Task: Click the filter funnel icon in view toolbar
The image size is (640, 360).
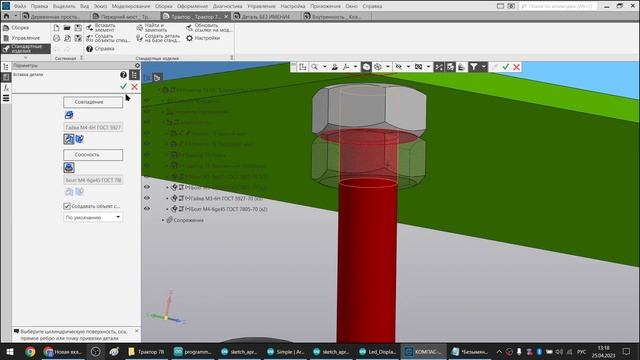Action: click(x=473, y=67)
